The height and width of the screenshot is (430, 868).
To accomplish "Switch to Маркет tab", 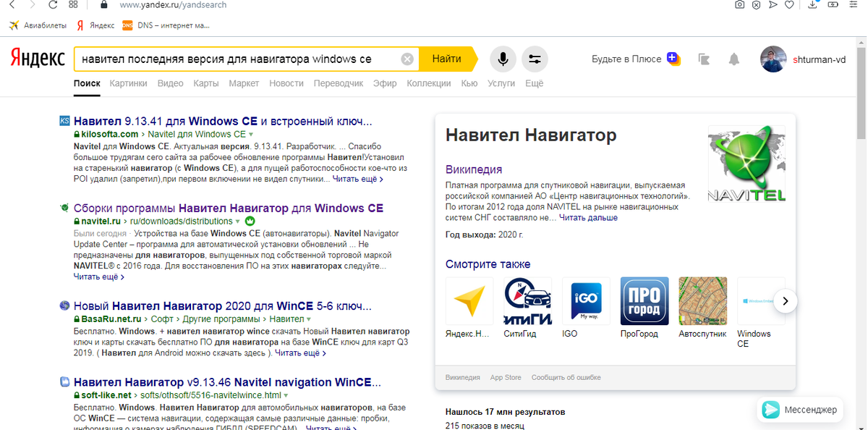I will pyautogui.click(x=244, y=83).
